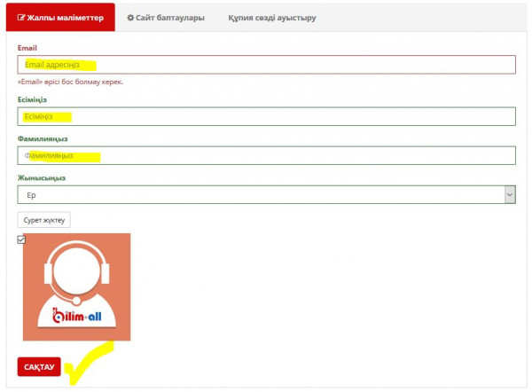Click the Сурет жүктеу upload button
Viewport: 532px width, 392px height.
coord(44,220)
